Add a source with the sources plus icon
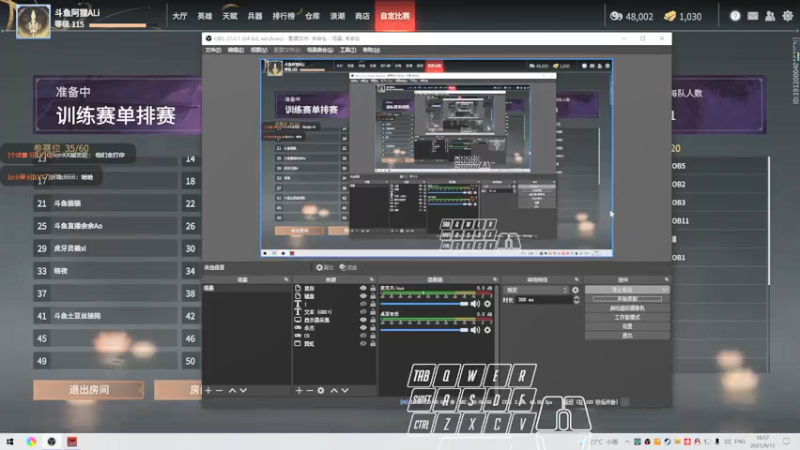800x450 pixels. (x=299, y=390)
